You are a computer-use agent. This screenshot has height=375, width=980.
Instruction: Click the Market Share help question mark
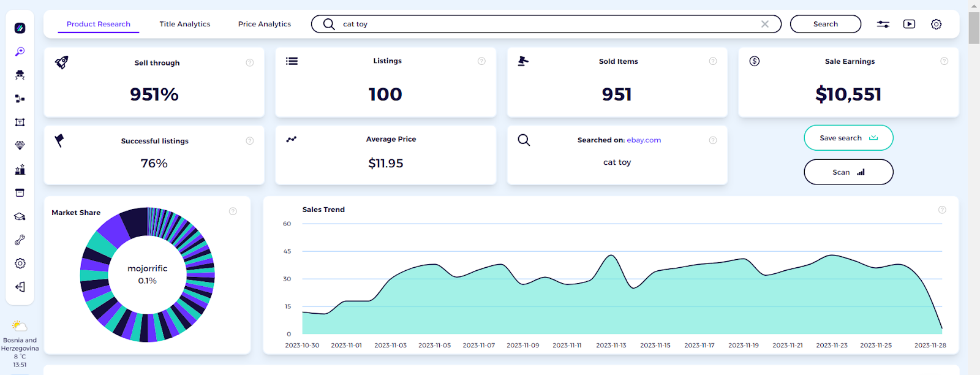click(x=233, y=211)
